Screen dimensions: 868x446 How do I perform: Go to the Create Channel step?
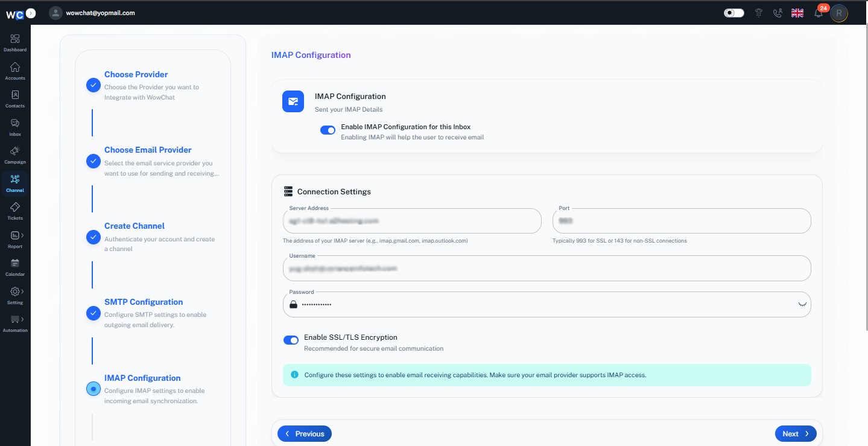pos(135,226)
